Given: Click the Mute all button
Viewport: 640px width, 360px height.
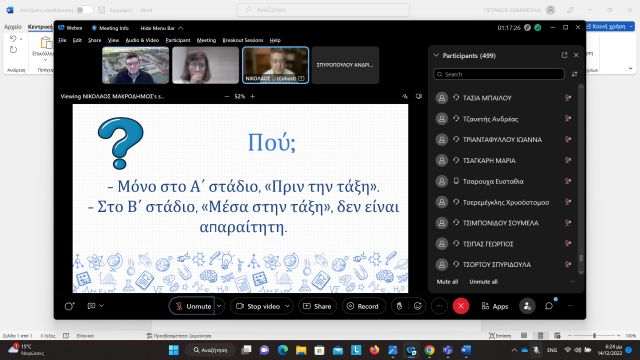Looking at the screenshot, I should [447, 282].
